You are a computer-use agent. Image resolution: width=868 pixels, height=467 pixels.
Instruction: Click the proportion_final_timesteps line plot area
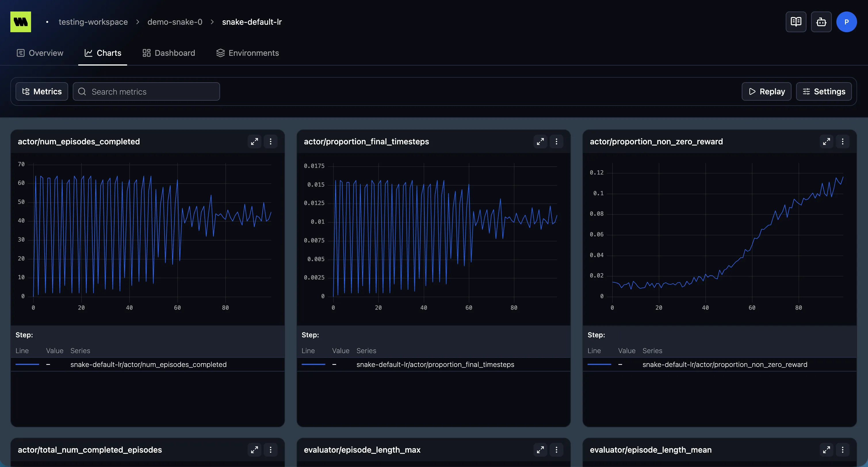pos(445,230)
